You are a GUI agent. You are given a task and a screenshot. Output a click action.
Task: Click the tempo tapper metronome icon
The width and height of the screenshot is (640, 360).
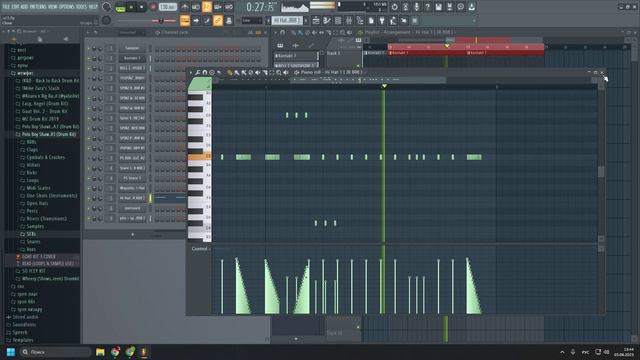[184, 7]
